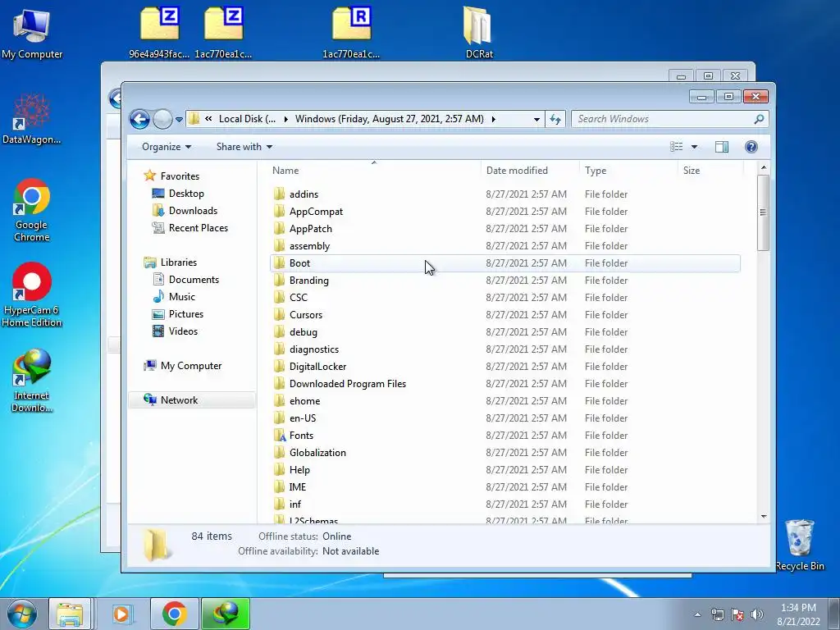Click the Windows Start button
Image resolution: width=840 pixels, height=630 pixels.
tap(22, 614)
